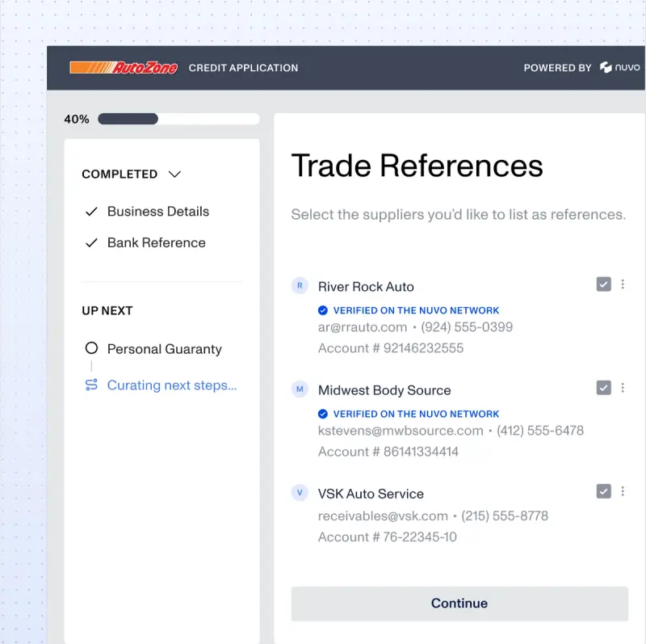
Task: Click phone number (215) 555-8778
Action: [x=505, y=516]
